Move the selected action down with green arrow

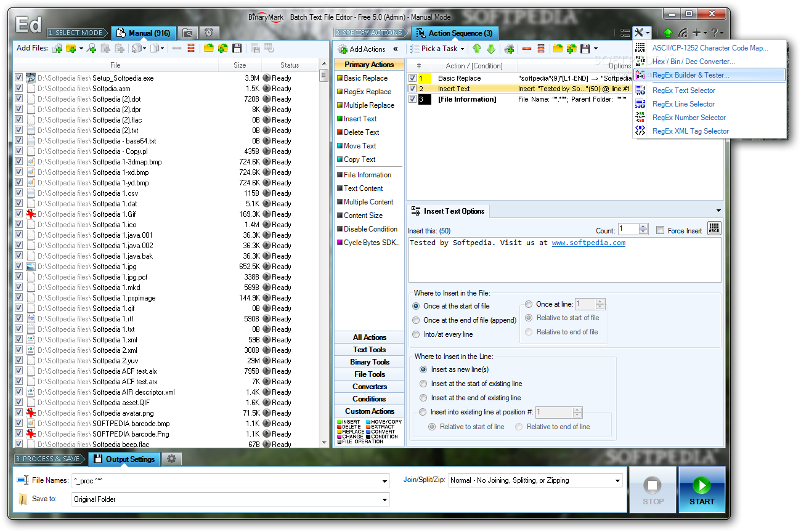[x=491, y=49]
